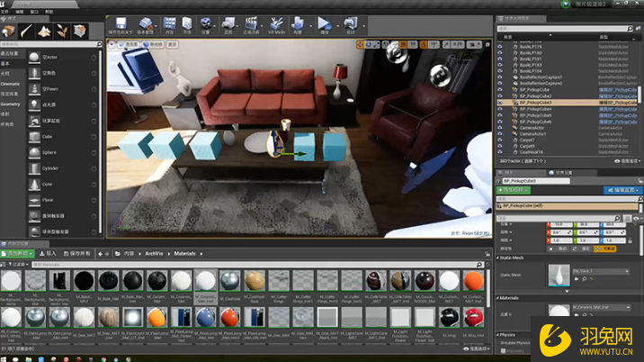The width and height of the screenshot is (644, 362).
Task: Select the orange sphere material thumbnail
Action: click(473, 281)
